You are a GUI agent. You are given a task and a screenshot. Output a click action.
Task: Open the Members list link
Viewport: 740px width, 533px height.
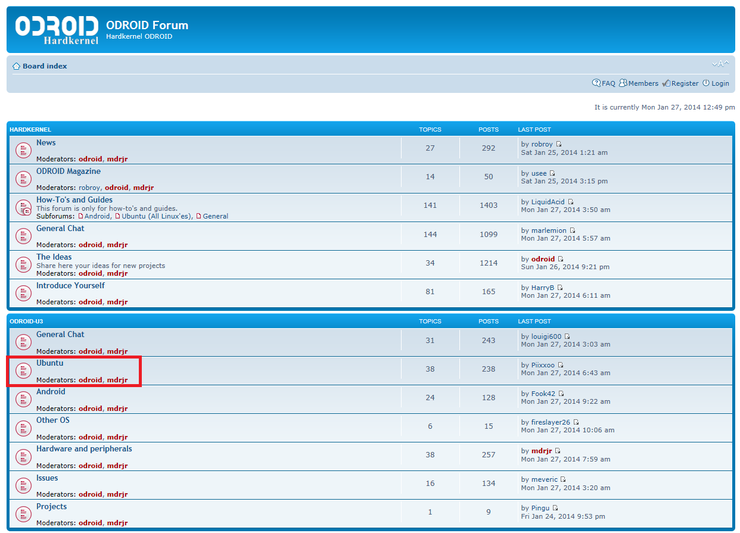pos(643,84)
